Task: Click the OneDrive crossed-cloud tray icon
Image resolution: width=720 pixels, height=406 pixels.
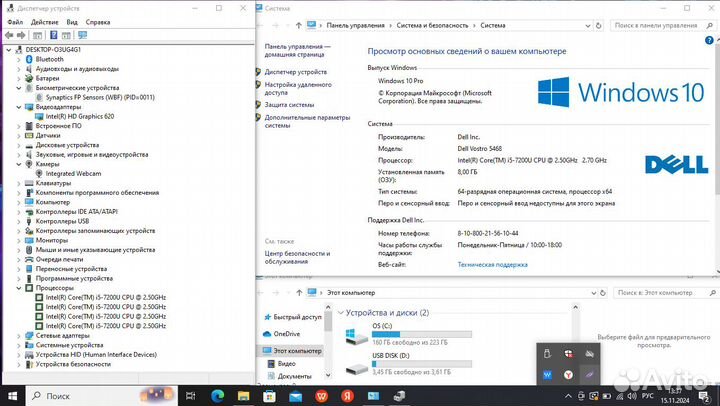Action: (590, 354)
